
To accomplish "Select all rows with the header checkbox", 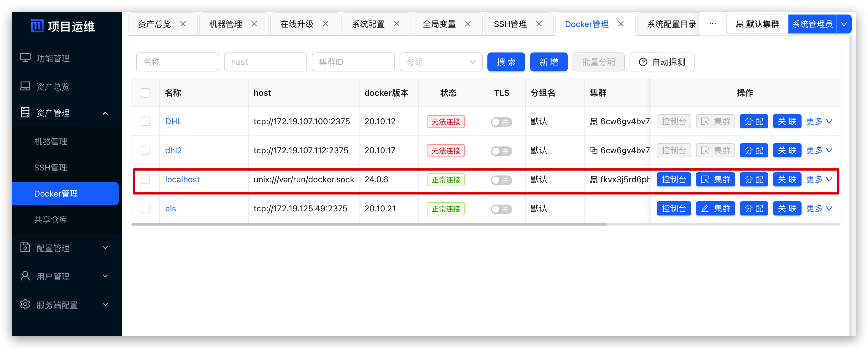I will pyautogui.click(x=145, y=92).
